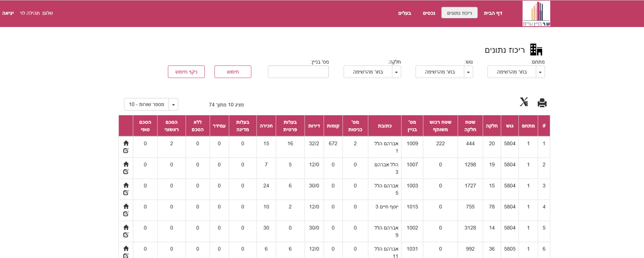Open the home icon for building 1002
This screenshot has height=258, width=644.
point(126,227)
